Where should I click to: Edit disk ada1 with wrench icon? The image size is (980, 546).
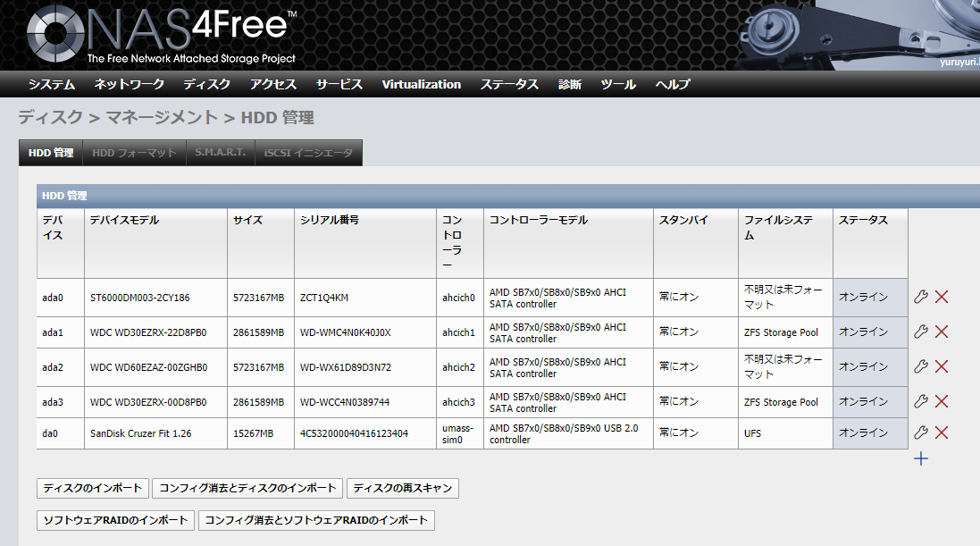pos(921,332)
